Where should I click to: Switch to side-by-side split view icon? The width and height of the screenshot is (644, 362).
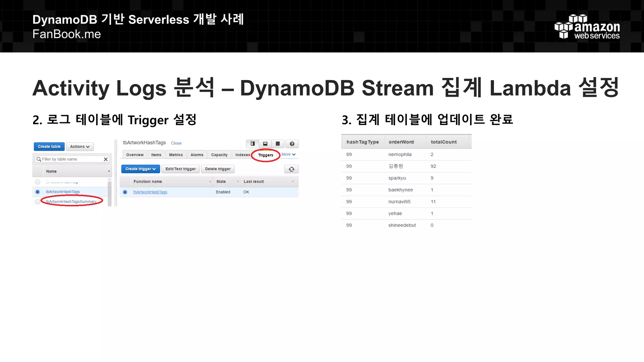pos(253,144)
